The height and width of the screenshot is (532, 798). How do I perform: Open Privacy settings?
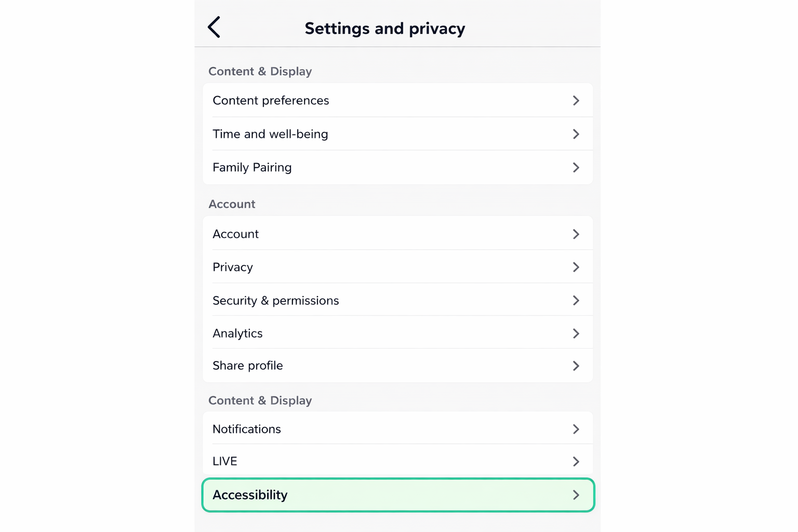pos(233,267)
